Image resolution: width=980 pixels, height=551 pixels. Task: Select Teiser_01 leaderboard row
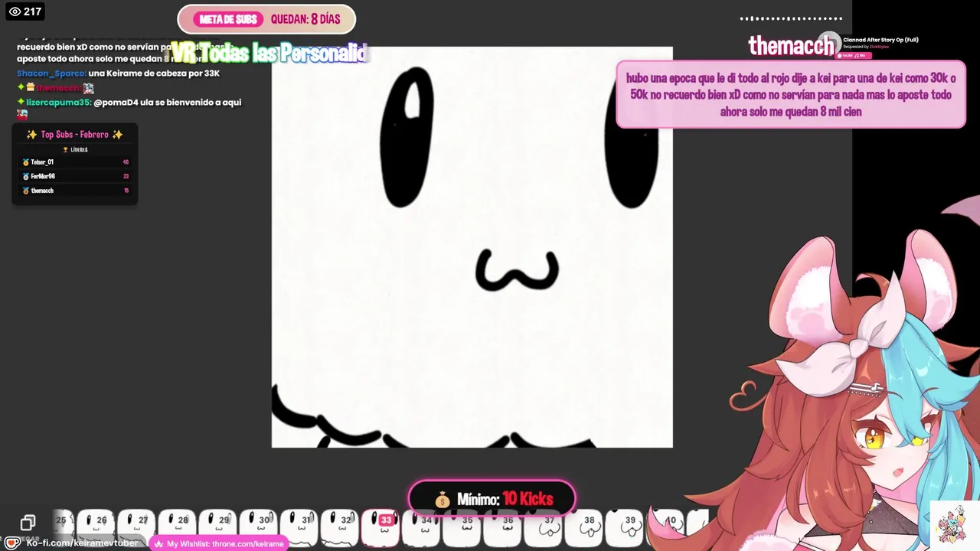tap(75, 162)
